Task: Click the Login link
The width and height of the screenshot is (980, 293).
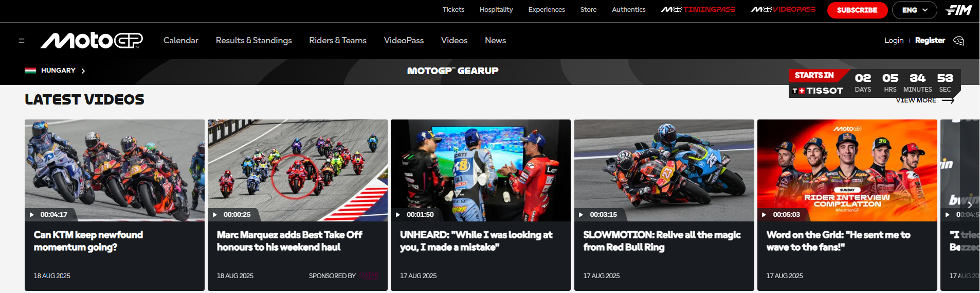Action: click(894, 40)
